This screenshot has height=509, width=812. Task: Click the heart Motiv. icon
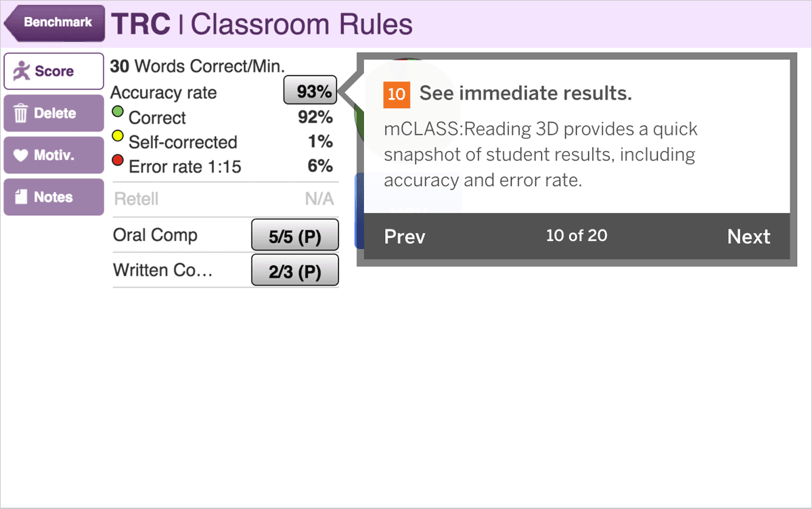(x=21, y=156)
